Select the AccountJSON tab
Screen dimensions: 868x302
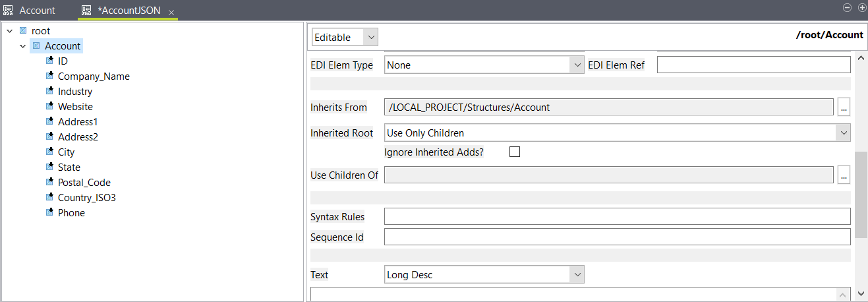coord(129,11)
